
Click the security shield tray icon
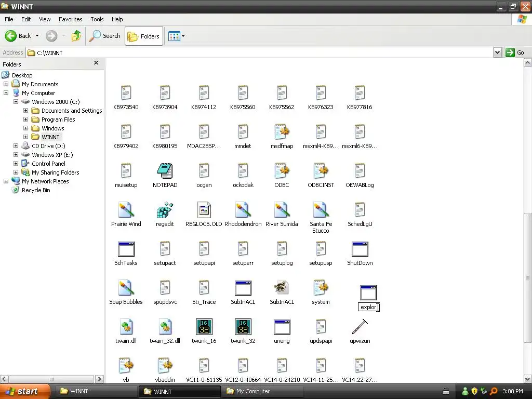click(x=474, y=391)
